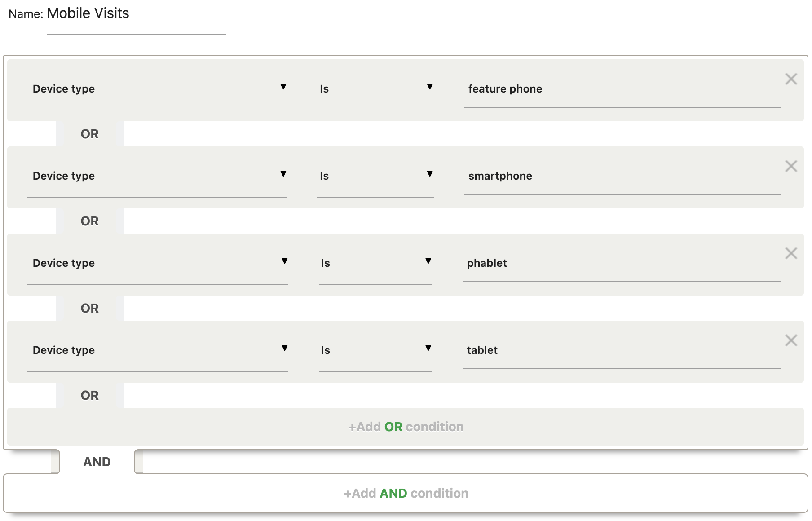Focus the smartphone value input
Screen dimensions: 812x521
[x=622, y=176]
